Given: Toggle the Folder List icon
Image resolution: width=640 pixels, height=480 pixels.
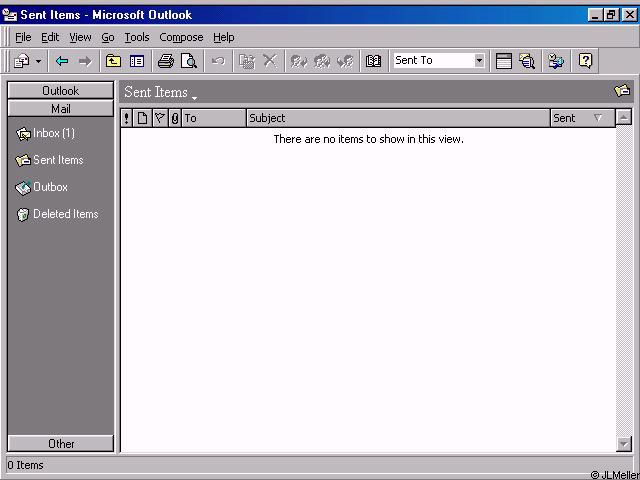Looking at the screenshot, I should 137,61.
